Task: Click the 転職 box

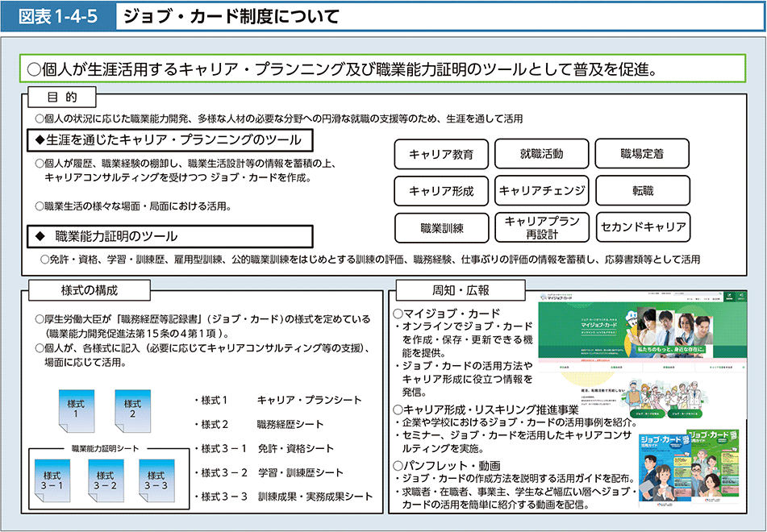Action: [642, 191]
